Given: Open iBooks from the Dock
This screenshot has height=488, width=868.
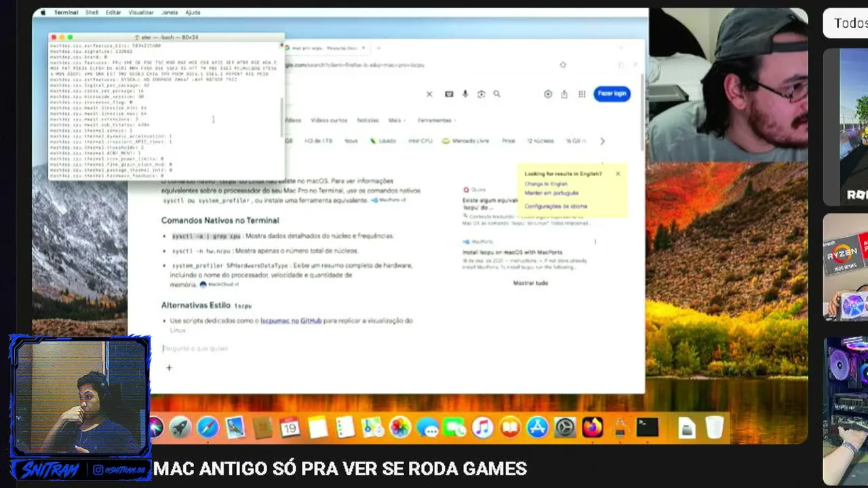Looking at the screenshot, I should pyautogui.click(x=510, y=428).
